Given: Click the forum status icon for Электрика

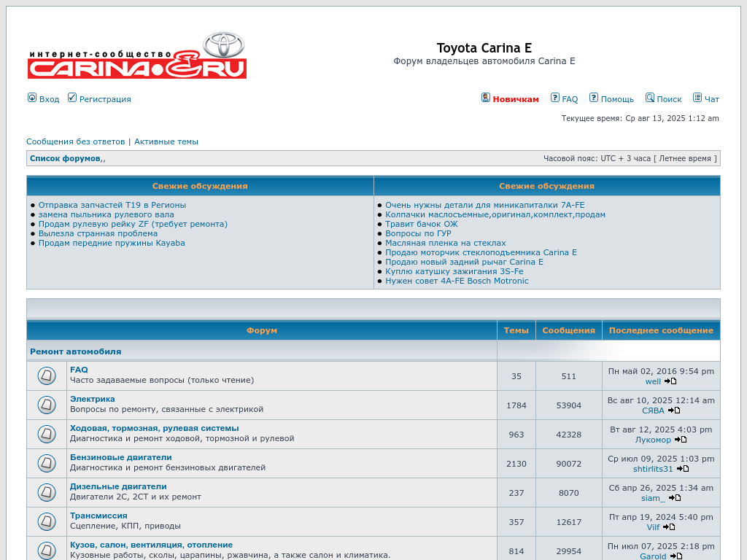Looking at the screenshot, I should 47,405.
